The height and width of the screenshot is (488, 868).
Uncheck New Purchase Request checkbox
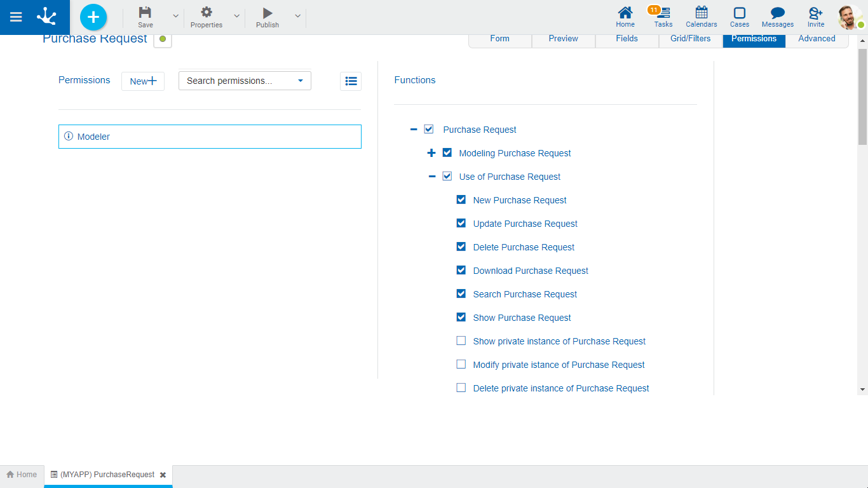pyautogui.click(x=461, y=200)
